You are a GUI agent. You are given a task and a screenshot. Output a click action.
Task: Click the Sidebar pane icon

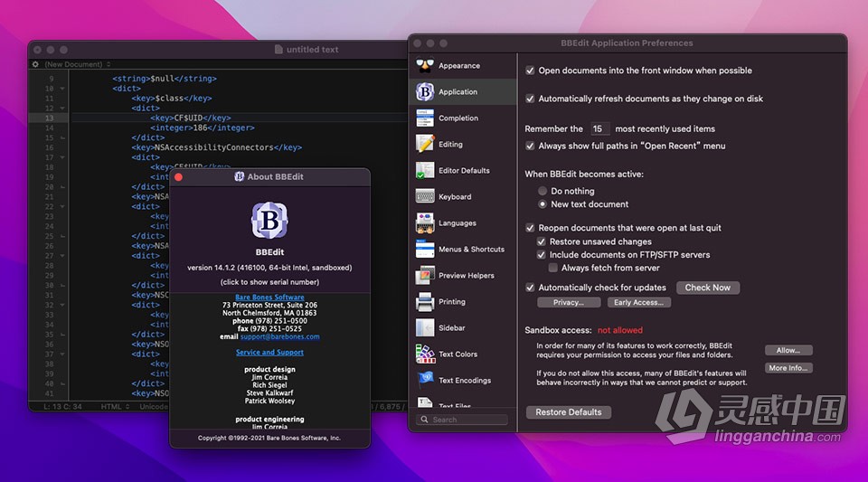click(x=425, y=327)
